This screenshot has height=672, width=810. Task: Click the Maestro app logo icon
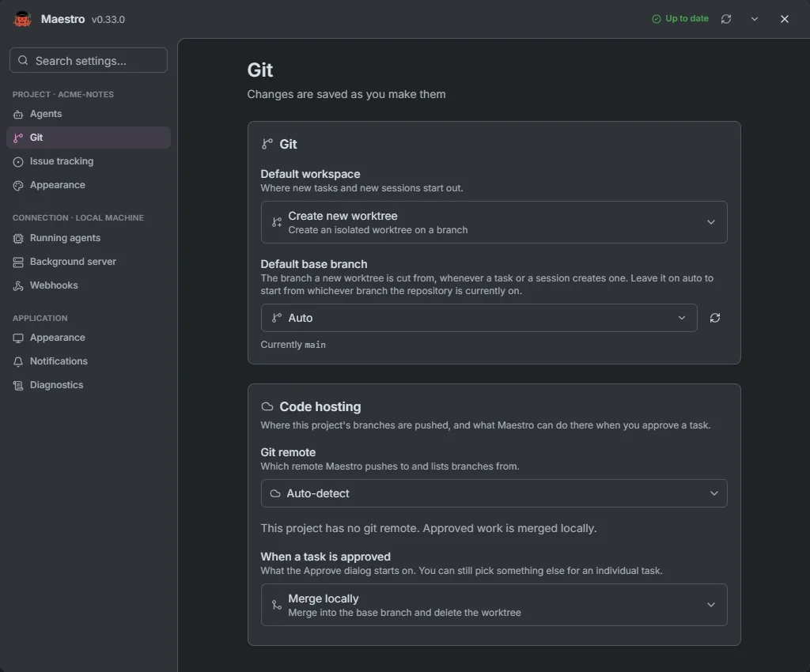click(x=21, y=19)
